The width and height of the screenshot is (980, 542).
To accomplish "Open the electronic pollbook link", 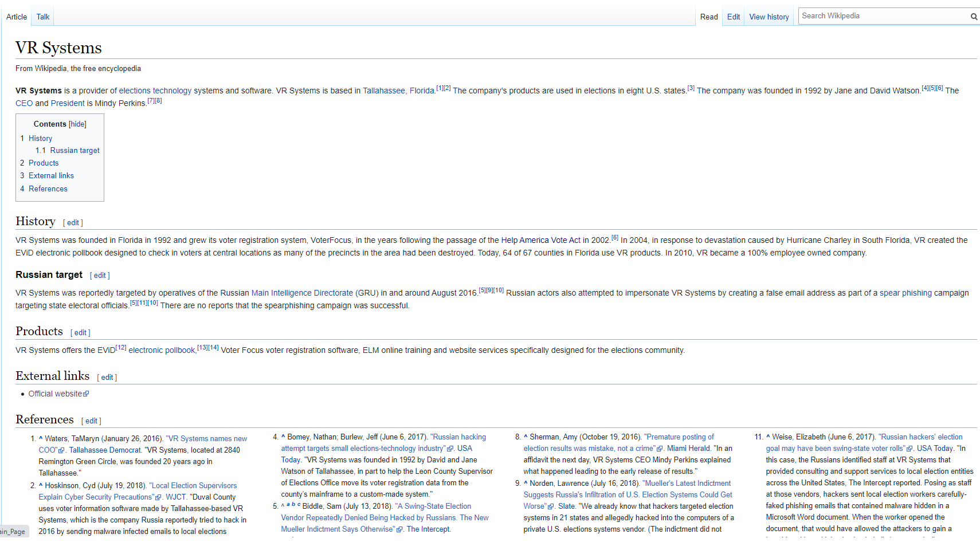I will click(x=162, y=350).
